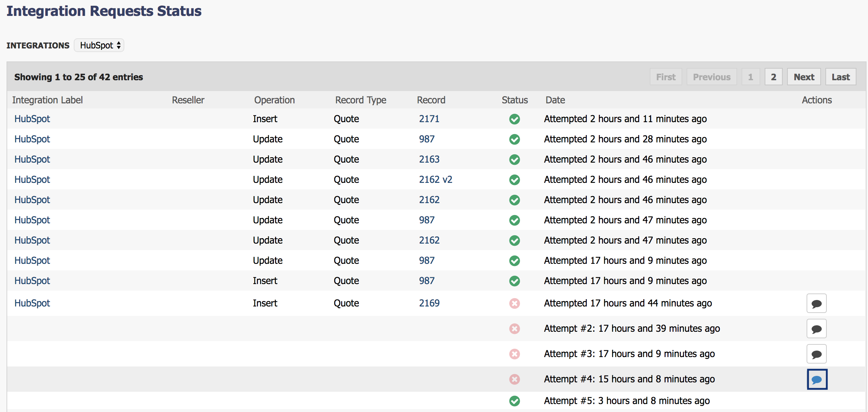
Task: Click green check for record 2162 v2
Action: (515, 180)
